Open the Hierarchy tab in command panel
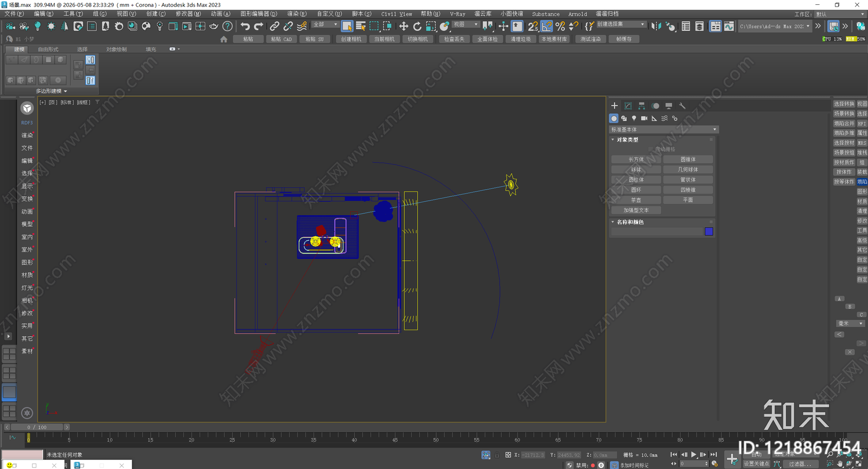 (642, 106)
